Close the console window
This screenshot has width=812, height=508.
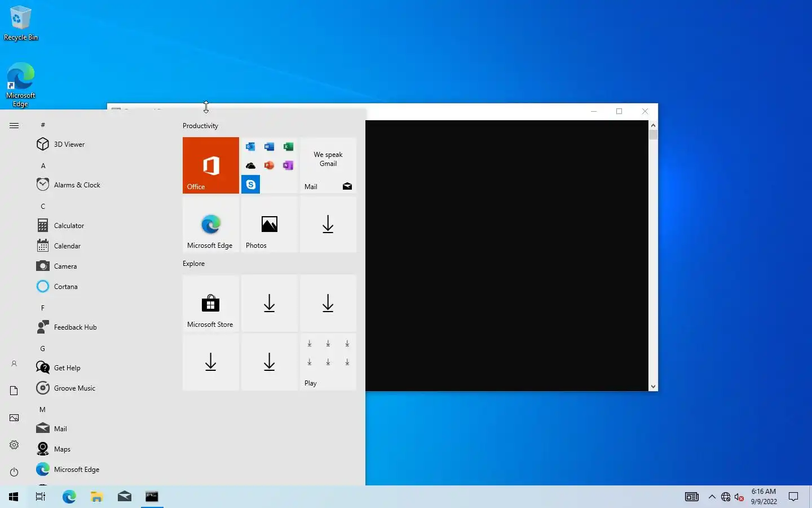[645, 111]
